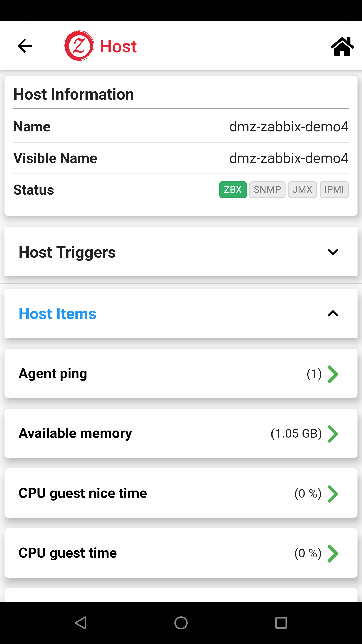This screenshot has height=644, width=362.
Task: Tap the Zabbix Z logo
Action: click(x=79, y=46)
